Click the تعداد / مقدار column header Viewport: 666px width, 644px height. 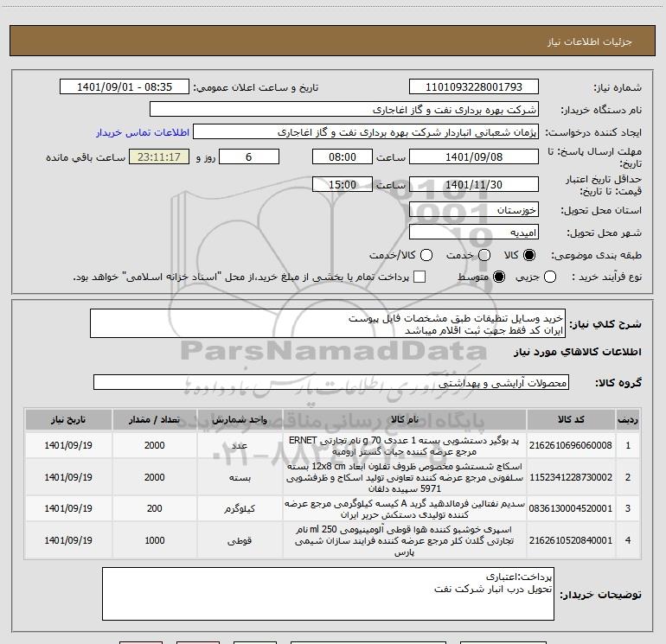coord(154,420)
